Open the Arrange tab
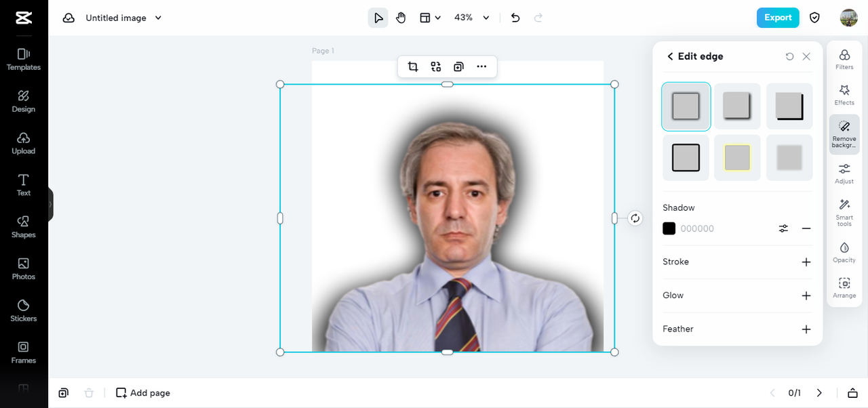The height and width of the screenshot is (408, 868). pos(844,288)
